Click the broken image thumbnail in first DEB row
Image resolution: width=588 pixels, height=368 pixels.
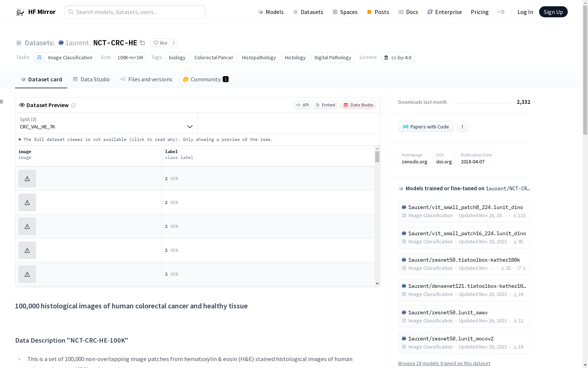tap(27, 178)
